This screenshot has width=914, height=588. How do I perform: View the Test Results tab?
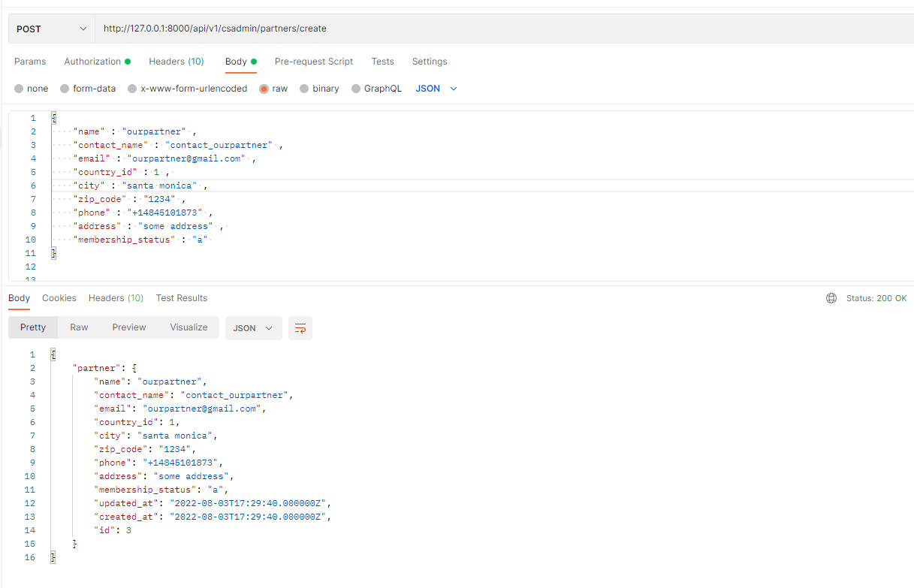(x=182, y=298)
